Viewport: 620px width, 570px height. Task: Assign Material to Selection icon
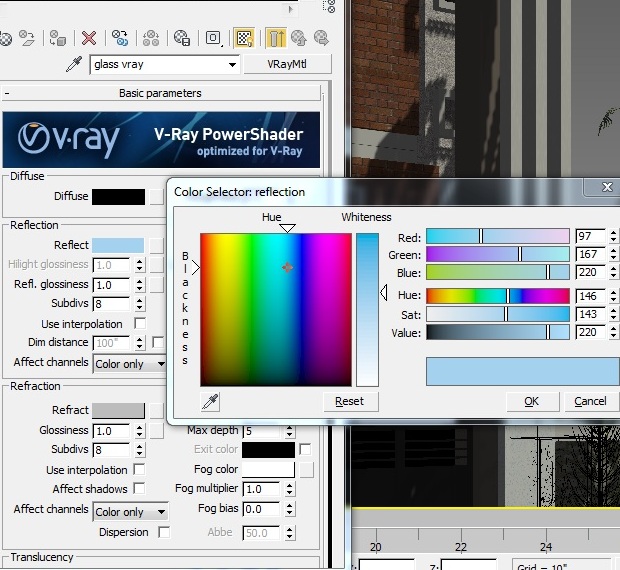58,38
